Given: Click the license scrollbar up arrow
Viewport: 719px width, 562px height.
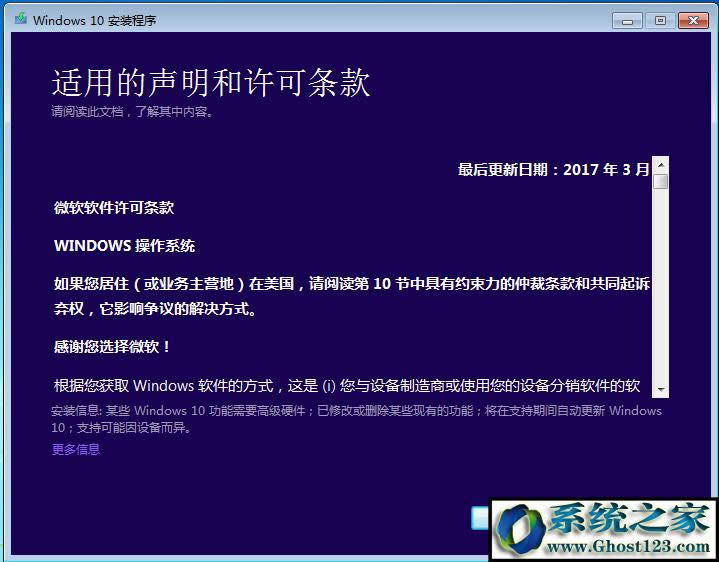Looking at the screenshot, I should click(661, 165).
